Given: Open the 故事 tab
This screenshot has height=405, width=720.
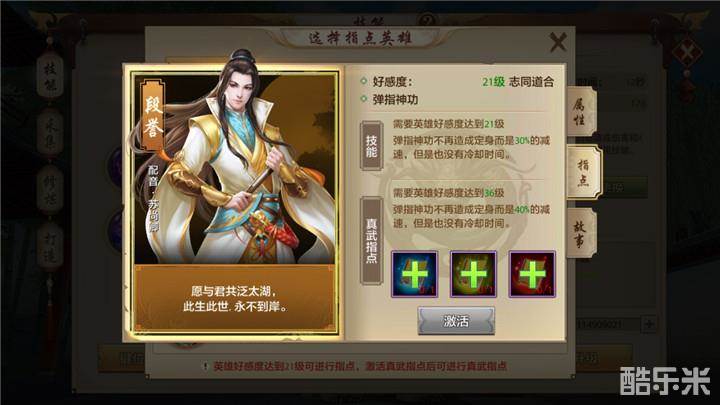Looking at the screenshot, I should tap(581, 233).
